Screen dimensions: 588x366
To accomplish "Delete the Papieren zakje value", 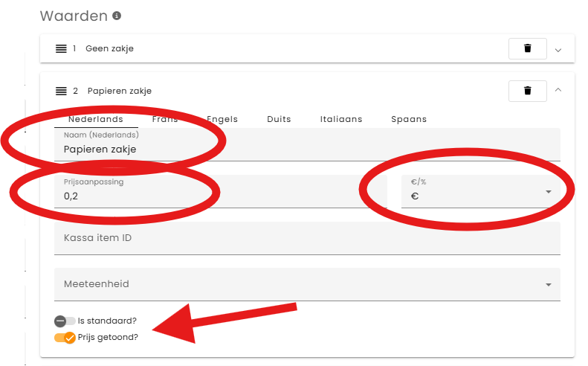I will coord(528,91).
